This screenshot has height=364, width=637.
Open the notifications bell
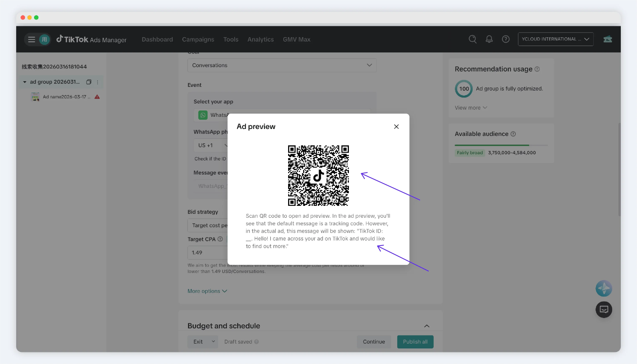[x=489, y=39]
